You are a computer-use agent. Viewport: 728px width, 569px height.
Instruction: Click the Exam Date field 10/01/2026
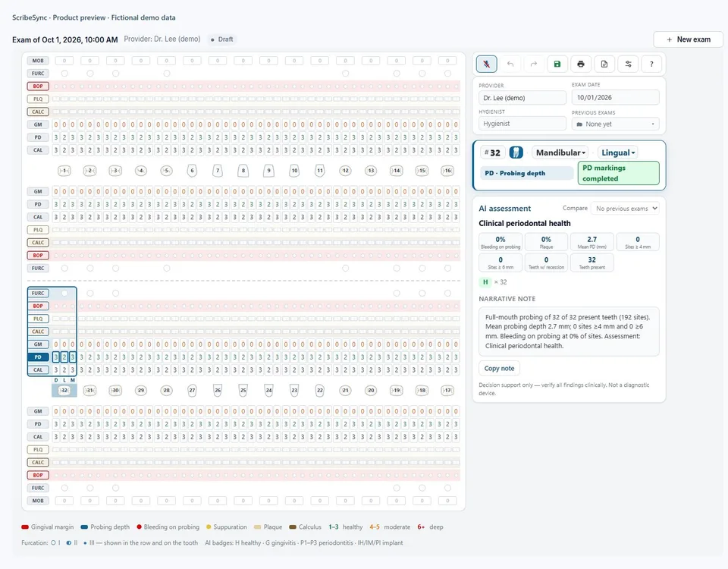pos(615,98)
